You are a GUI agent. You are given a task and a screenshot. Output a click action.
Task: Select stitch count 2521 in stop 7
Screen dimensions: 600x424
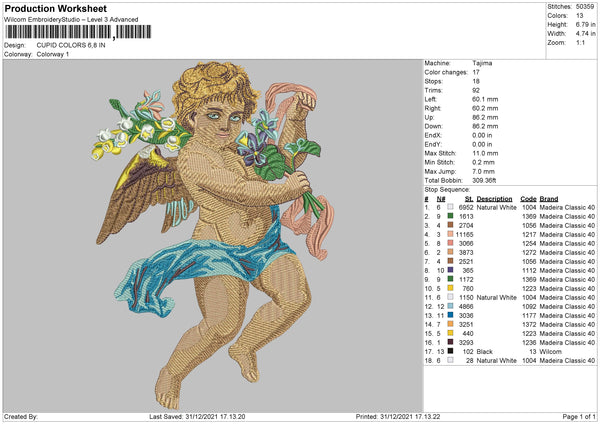tap(466, 261)
